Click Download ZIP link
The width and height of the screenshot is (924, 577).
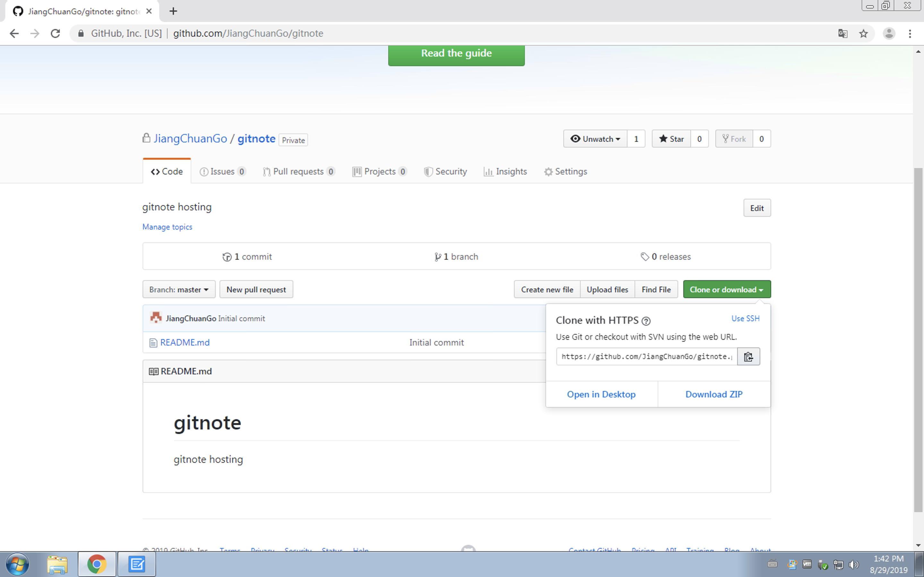(714, 394)
